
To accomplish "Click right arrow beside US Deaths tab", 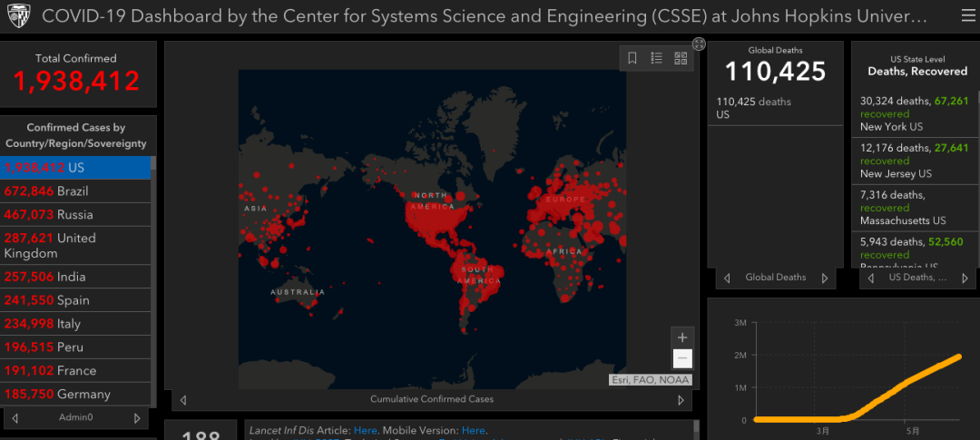I will point(965,279).
